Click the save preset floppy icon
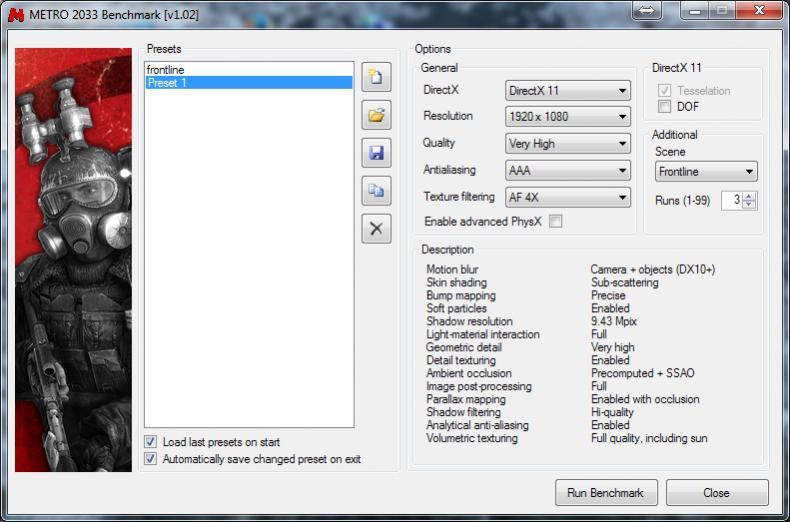Image resolution: width=790 pixels, height=522 pixels. pyautogui.click(x=376, y=153)
